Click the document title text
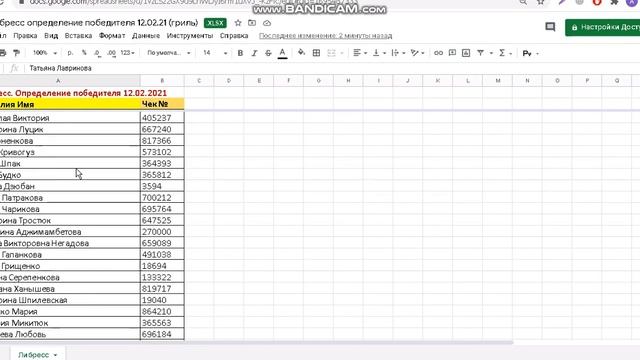Screen dimensions: 640x360 (99, 23)
